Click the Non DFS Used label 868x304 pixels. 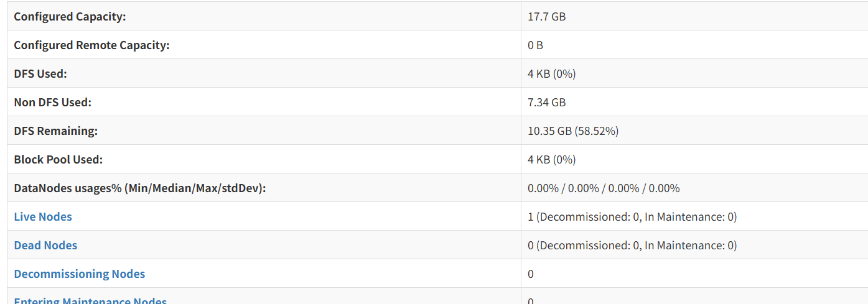(x=52, y=103)
